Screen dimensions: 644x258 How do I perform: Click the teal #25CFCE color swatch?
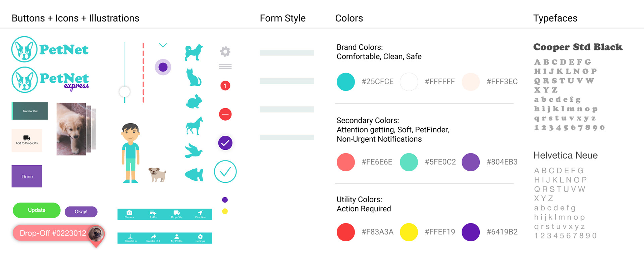(x=346, y=82)
